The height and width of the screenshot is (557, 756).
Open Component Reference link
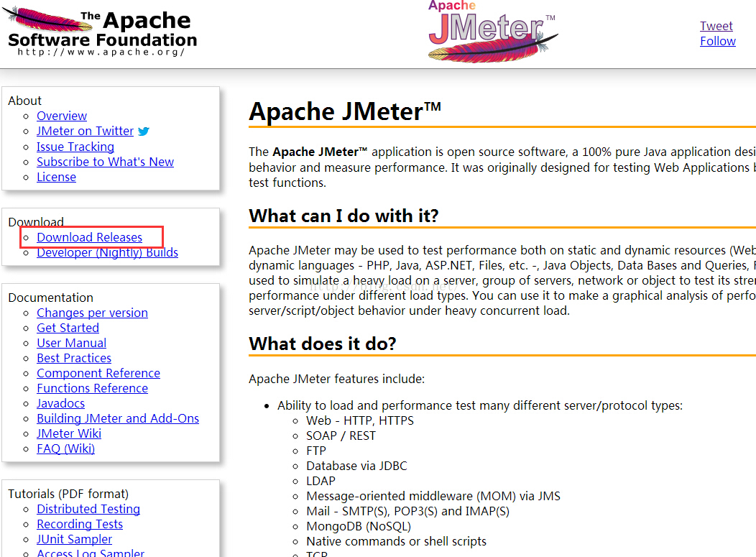(98, 373)
